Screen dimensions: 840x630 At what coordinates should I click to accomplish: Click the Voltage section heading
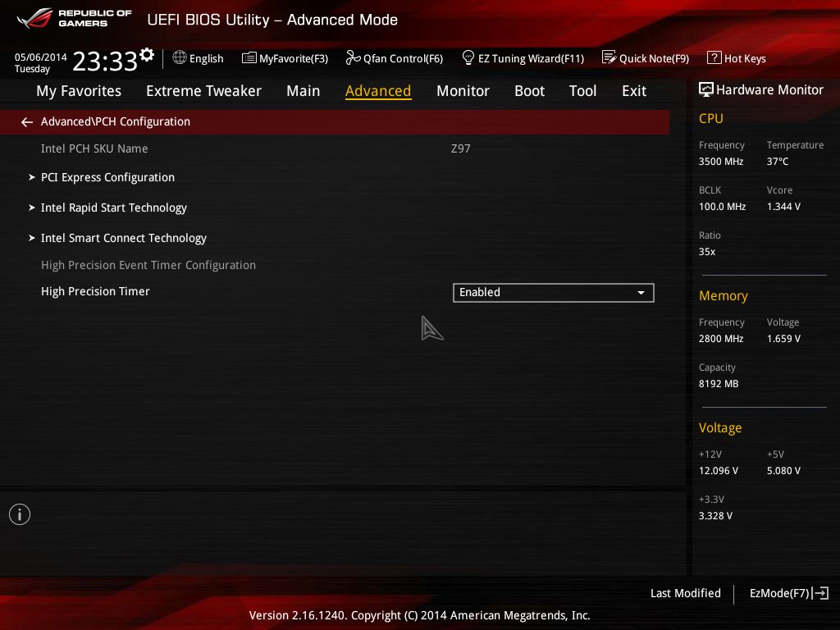(x=720, y=428)
